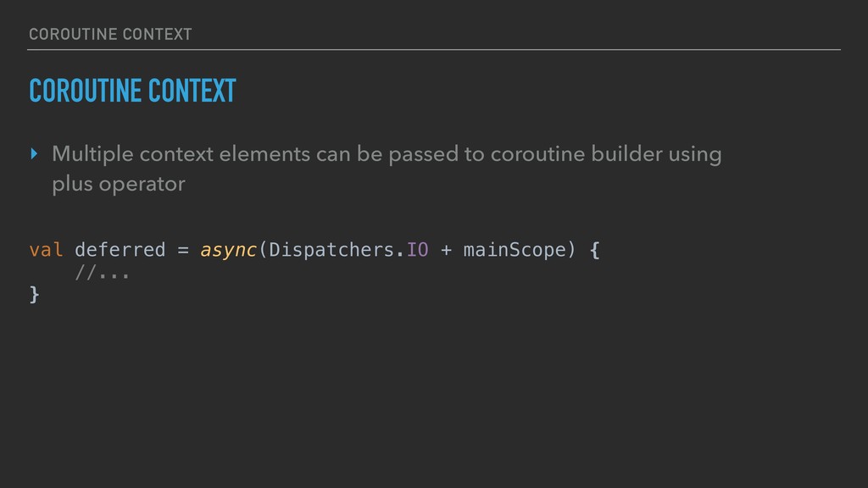
Task: Click the '+' operator before mainScope
Action: (x=446, y=250)
